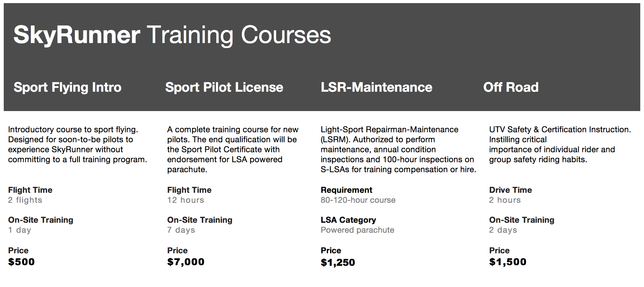Click the Light-Sport Repairman-Maintenance description
The width and height of the screenshot is (644, 287).
pyautogui.click(x=398, y=149)
